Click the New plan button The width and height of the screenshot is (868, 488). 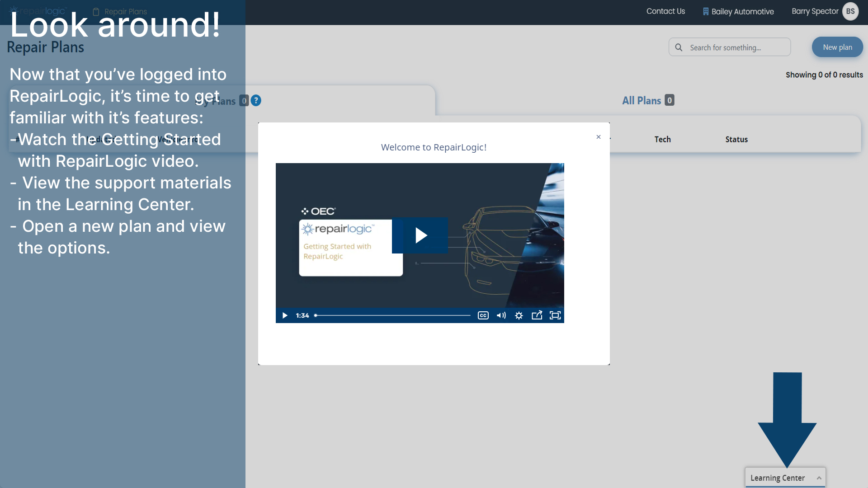coord(837,47)
